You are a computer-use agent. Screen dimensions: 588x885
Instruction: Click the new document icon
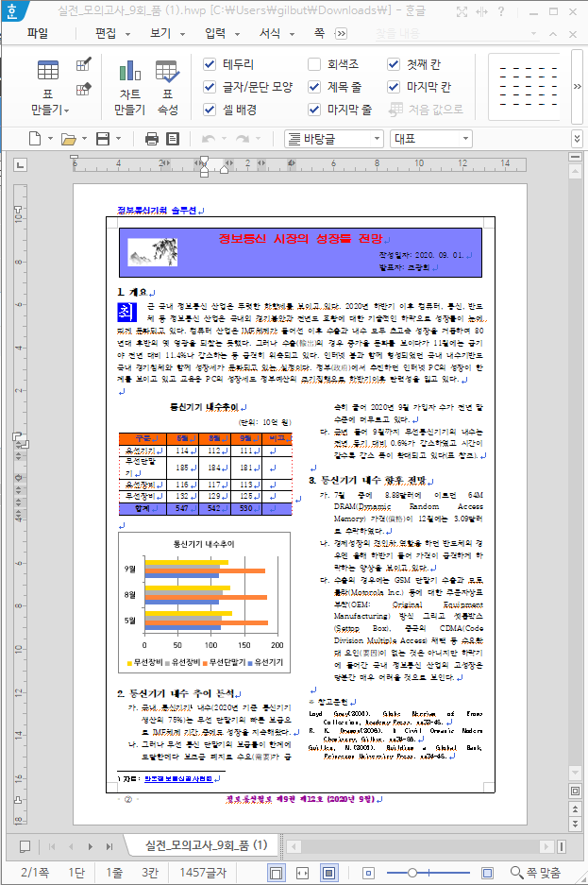[x=35, y=138]
